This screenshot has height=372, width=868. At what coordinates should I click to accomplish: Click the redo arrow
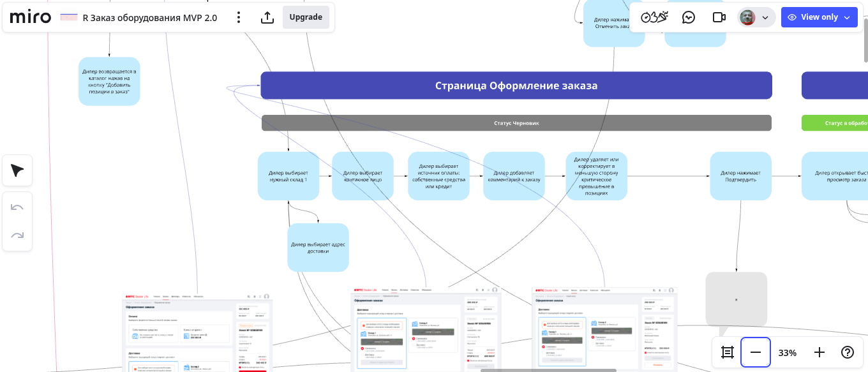pyautogui.click(x=17, y=235)
